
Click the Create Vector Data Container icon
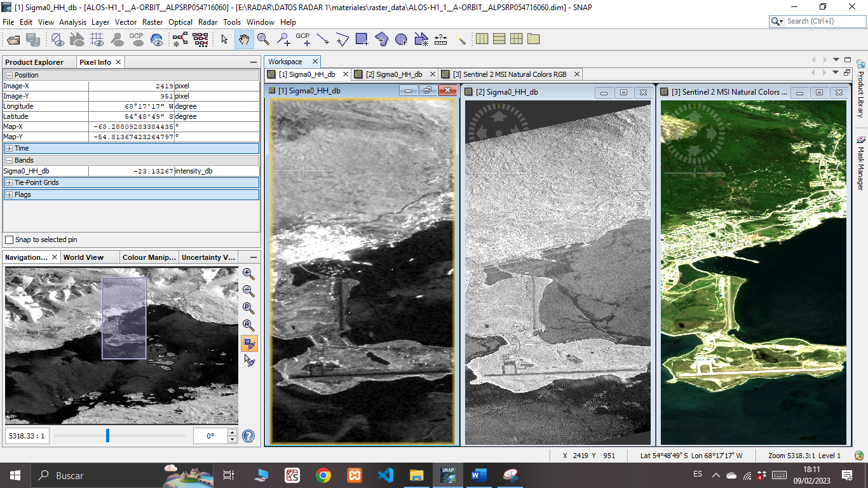click(421, 39)
